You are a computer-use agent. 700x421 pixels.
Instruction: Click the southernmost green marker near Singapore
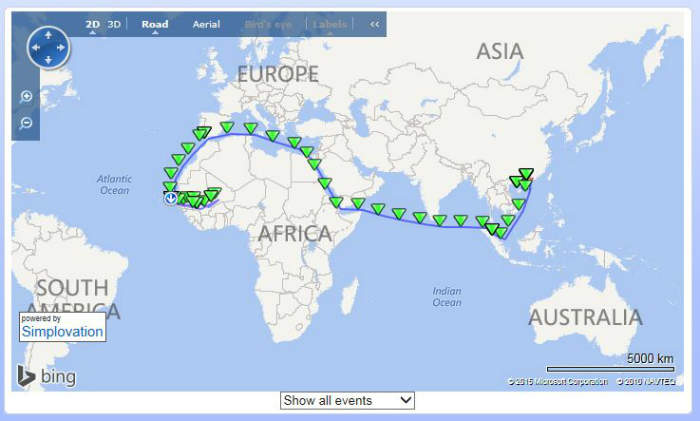point(501,233)
